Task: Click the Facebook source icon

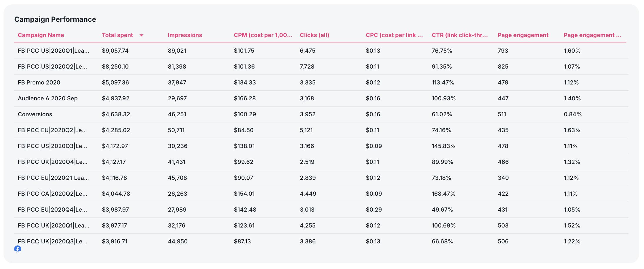Action: pos(18,249)
